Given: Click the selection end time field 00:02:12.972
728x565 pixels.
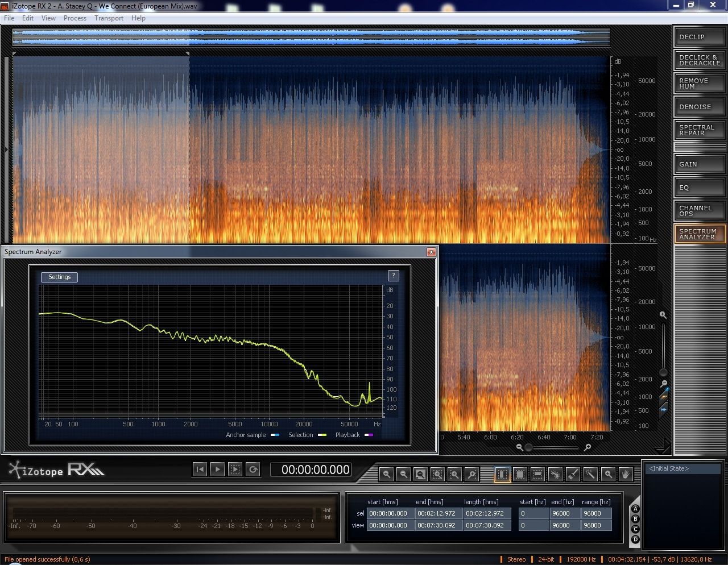Looking at the screenshot, I should pos(438,513).
